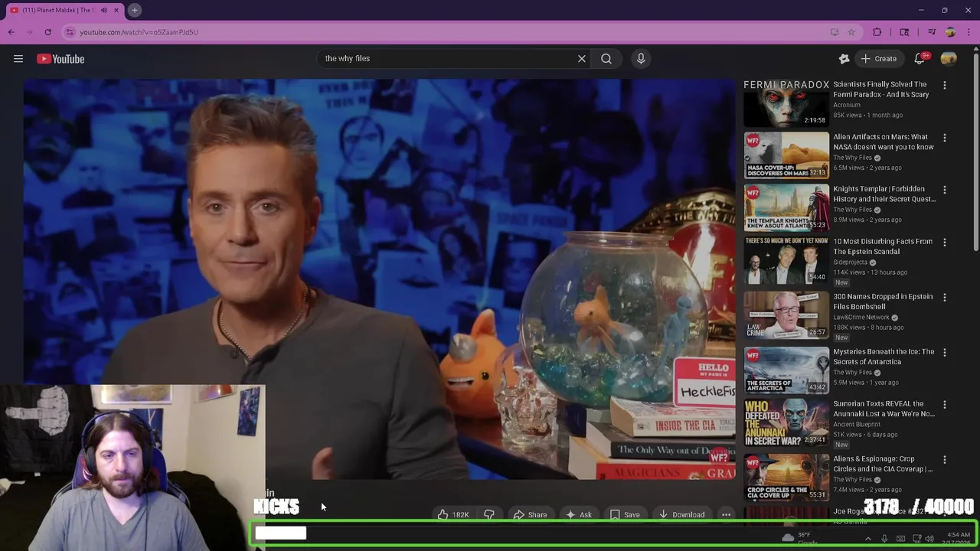Open the Templar Knights thumbnail
The height and width of the screenshot is (551, 980).
coord(786,207)
